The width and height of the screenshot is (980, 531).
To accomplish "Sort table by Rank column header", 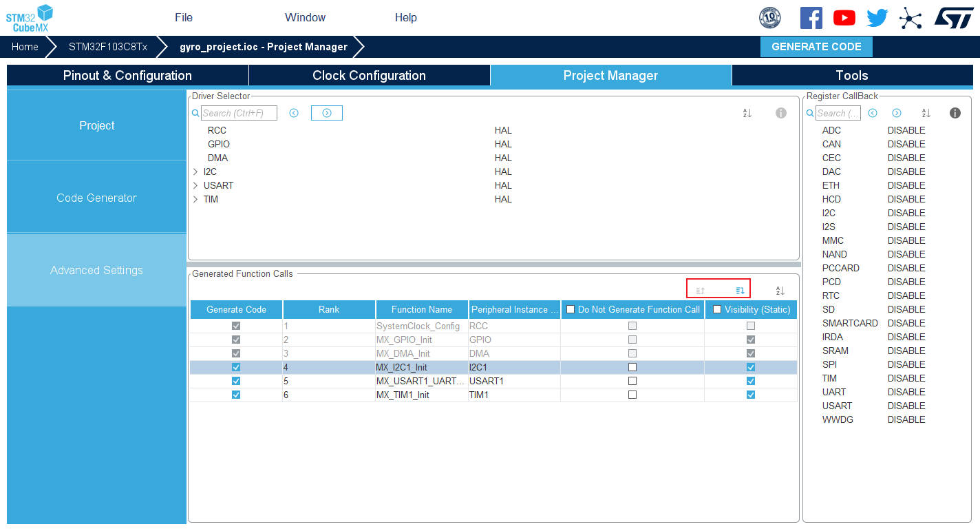I will click(x=329, y=310).
